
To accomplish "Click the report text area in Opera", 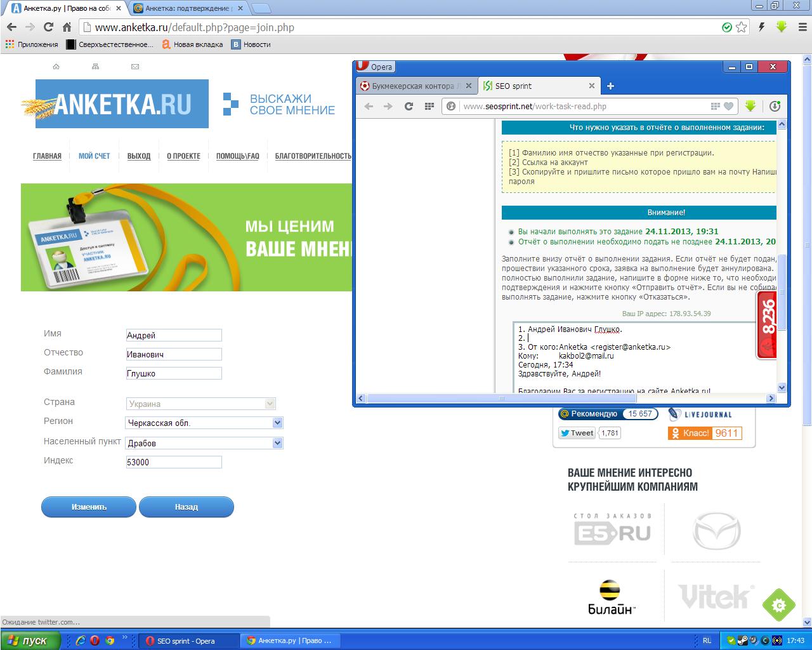I will (645, 357).
